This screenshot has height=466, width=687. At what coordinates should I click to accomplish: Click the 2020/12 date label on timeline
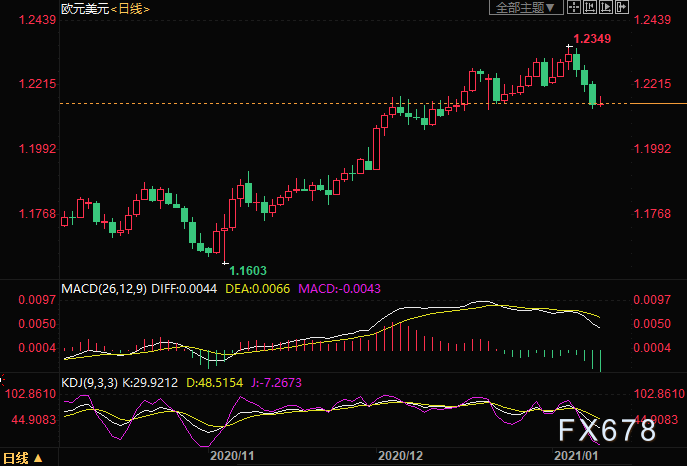pos(399,455)
